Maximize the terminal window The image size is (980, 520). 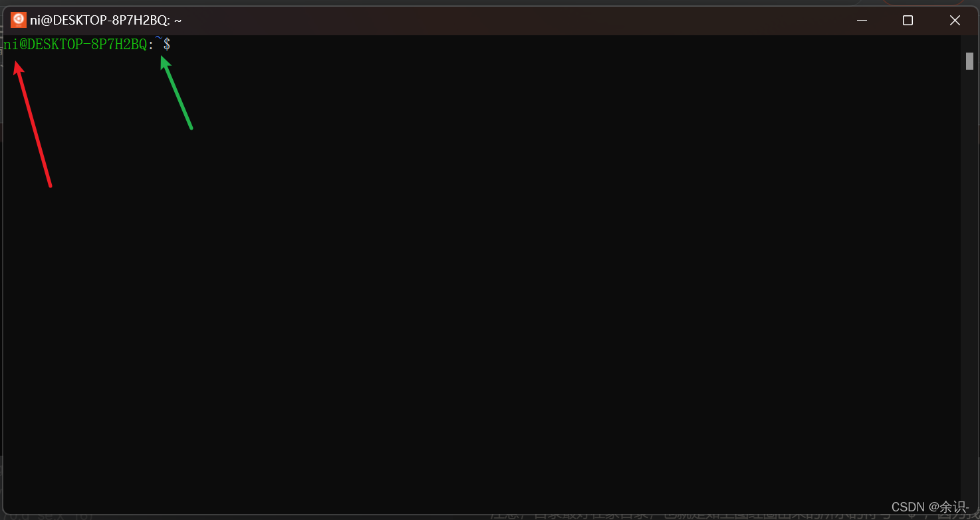pyautogui.click(x=908, y=21)
